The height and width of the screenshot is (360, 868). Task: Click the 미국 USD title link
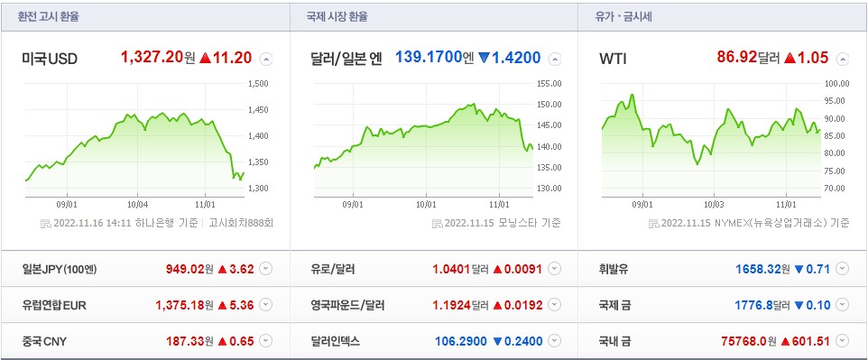tap(50, 59)
